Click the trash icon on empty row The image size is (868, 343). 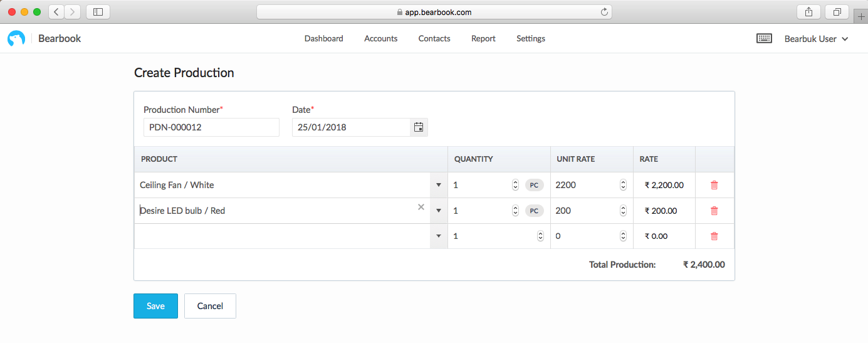(714, 236)
